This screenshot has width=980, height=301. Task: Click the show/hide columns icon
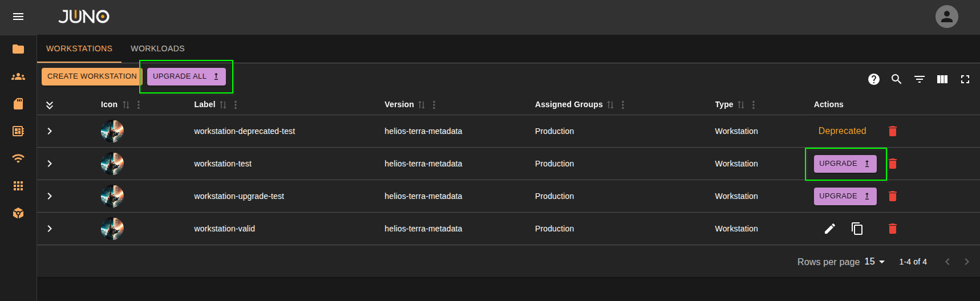(942, 79)
